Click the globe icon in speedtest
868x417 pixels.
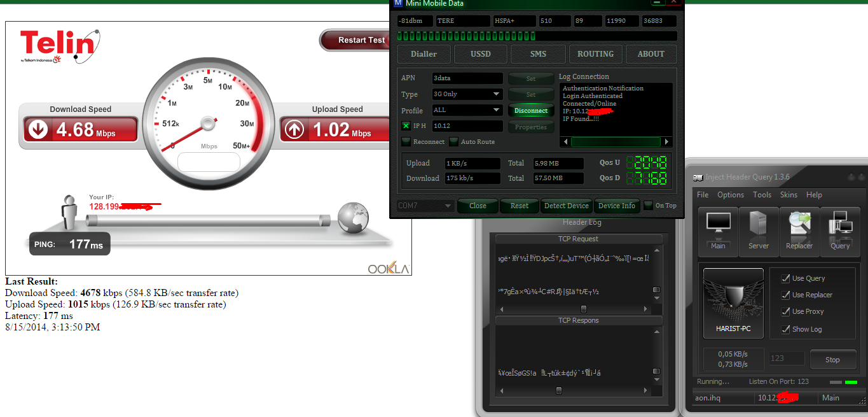pyautogui.click(x=353, y=218)
